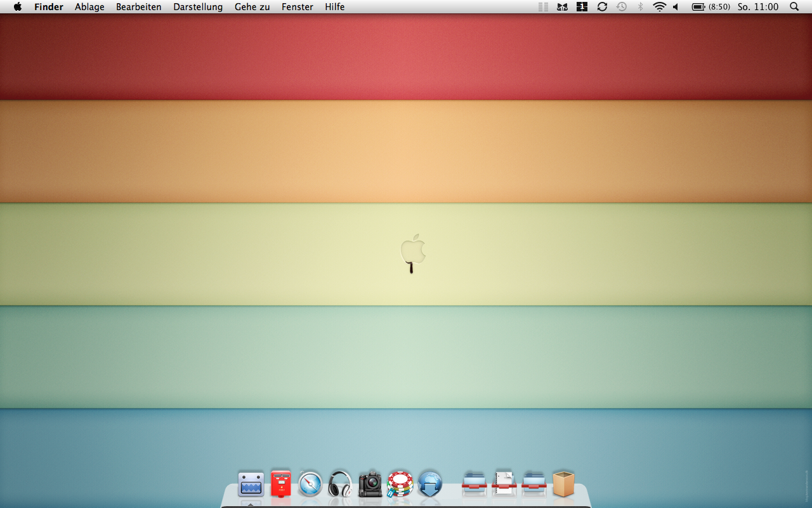Image resolution: width=812 pixels, height=508 pixels.
Task: Show battery status (8:50) menu
Action: (710, 7)
